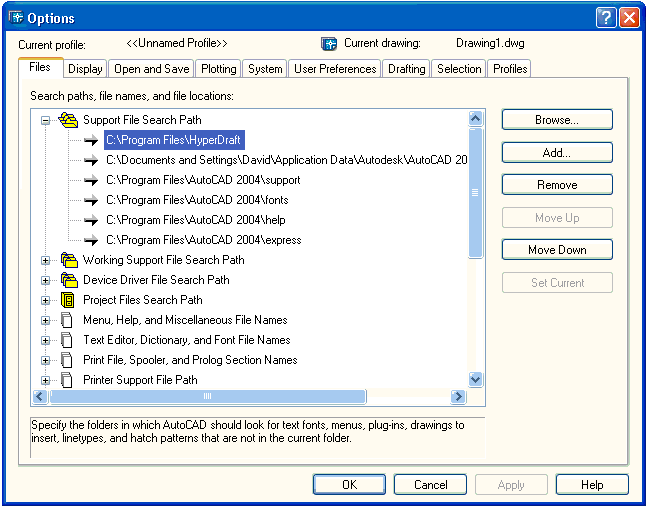Go to the Profiles tab
Image resolution: width=648 pixels, height=506 pixels.
click(x=510, y=69)
